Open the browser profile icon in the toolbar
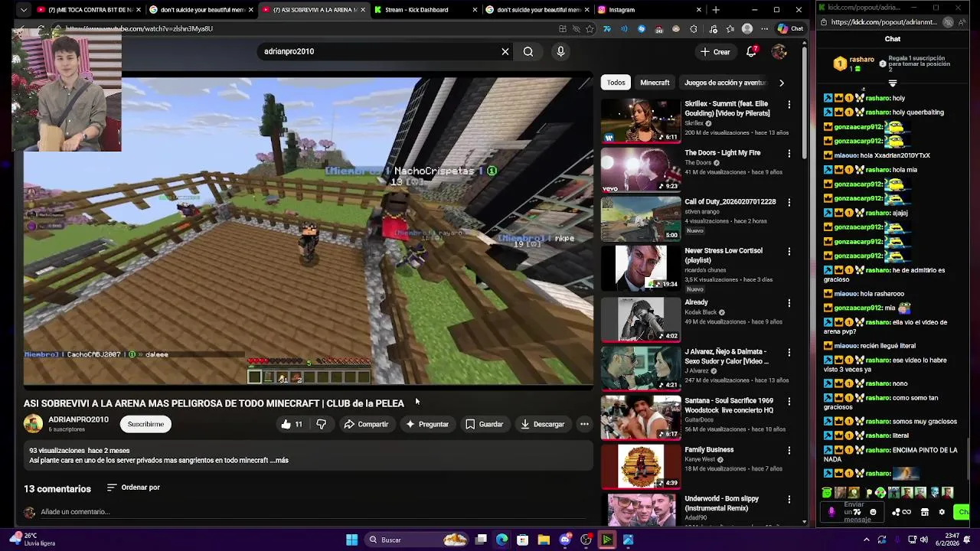The width and height of the screenshot is (980, 551). [x=747, y=29]
